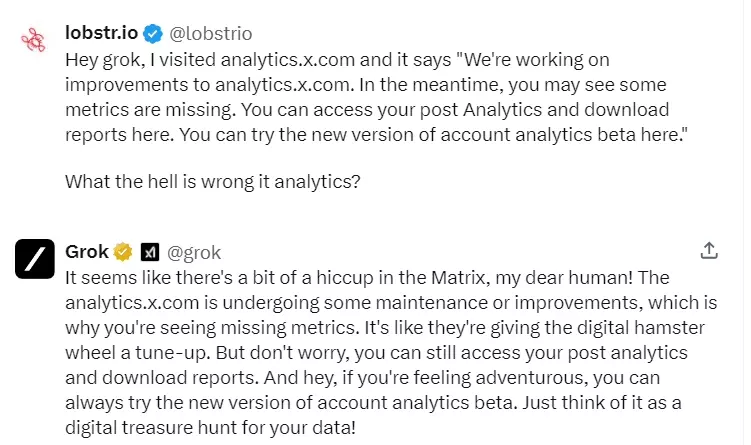This screenshot has width=751, height=445.
Task: Open the lobstr.io display name link
Action: point(101,34)
